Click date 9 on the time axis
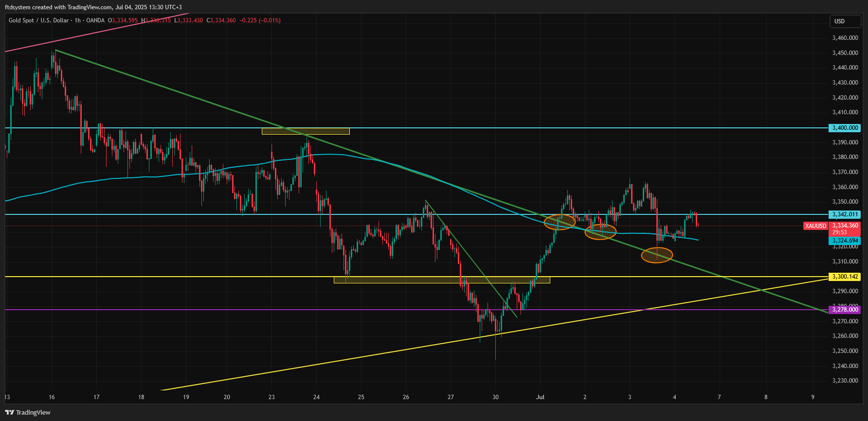 coord(813,397)
